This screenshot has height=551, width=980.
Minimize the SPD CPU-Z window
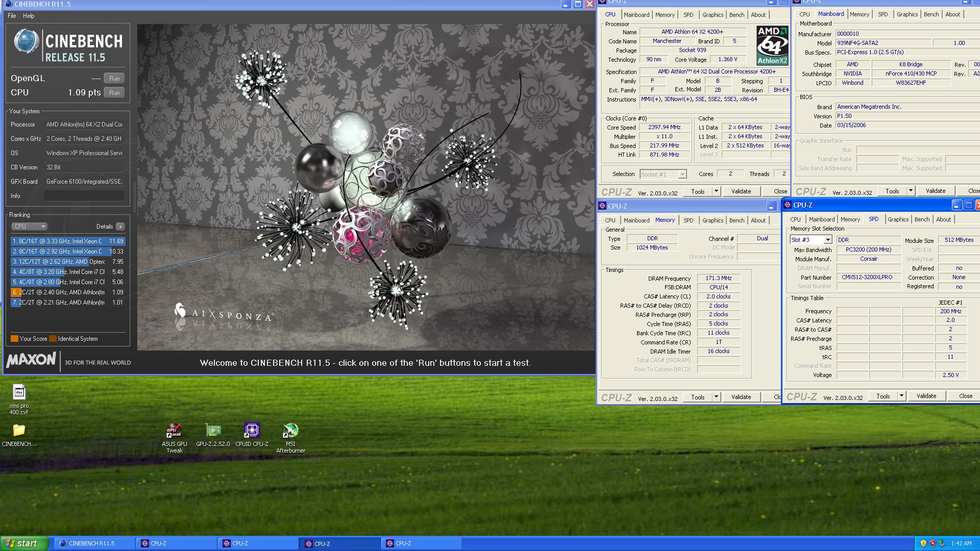[x=957, y=205]
